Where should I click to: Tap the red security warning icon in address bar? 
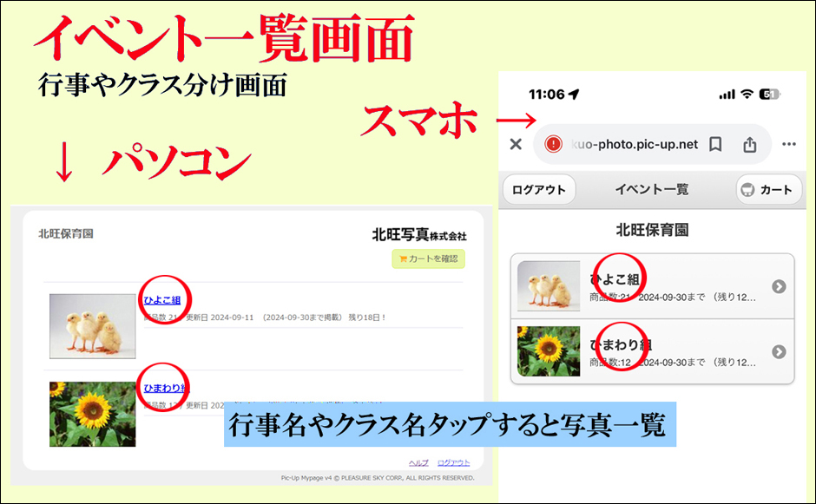(553, 144)
